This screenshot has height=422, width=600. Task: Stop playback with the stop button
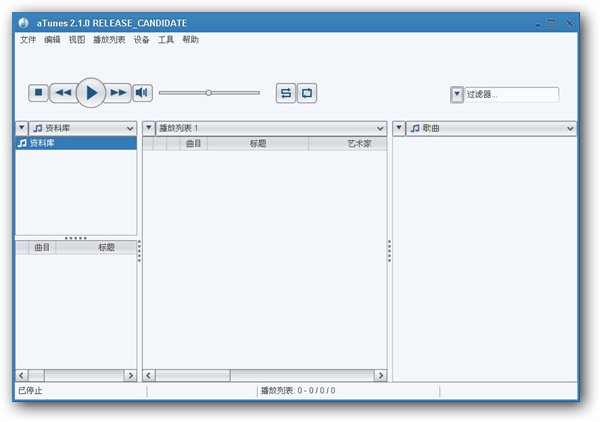pos(39,93)
